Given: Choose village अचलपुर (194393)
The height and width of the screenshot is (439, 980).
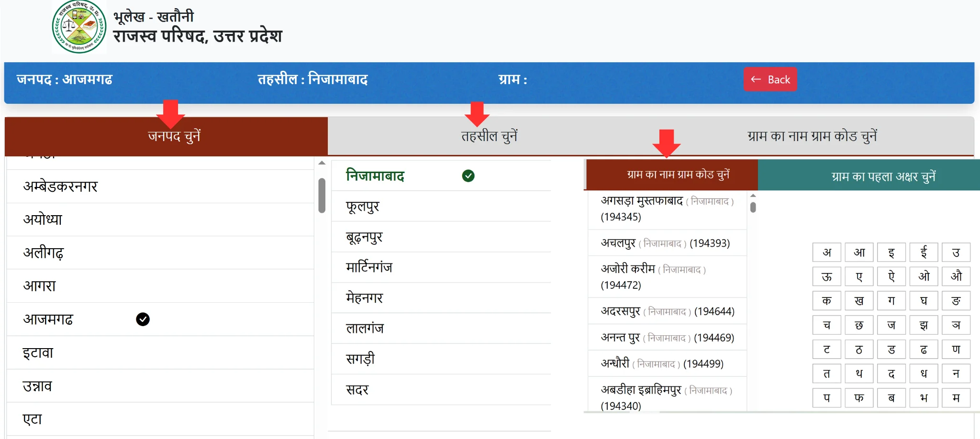Looking at the screenshot, I should (667, 243).
